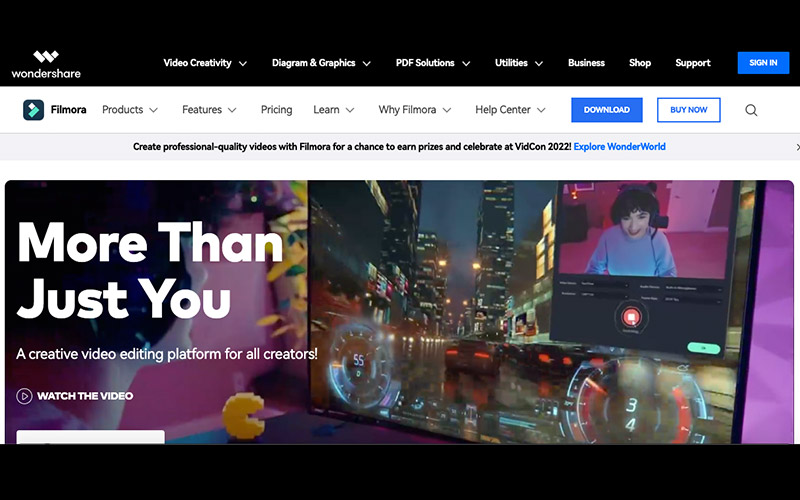Expand the Help Center dropdown
Viewport: 800px width, 500px height.
coord(510,110)
